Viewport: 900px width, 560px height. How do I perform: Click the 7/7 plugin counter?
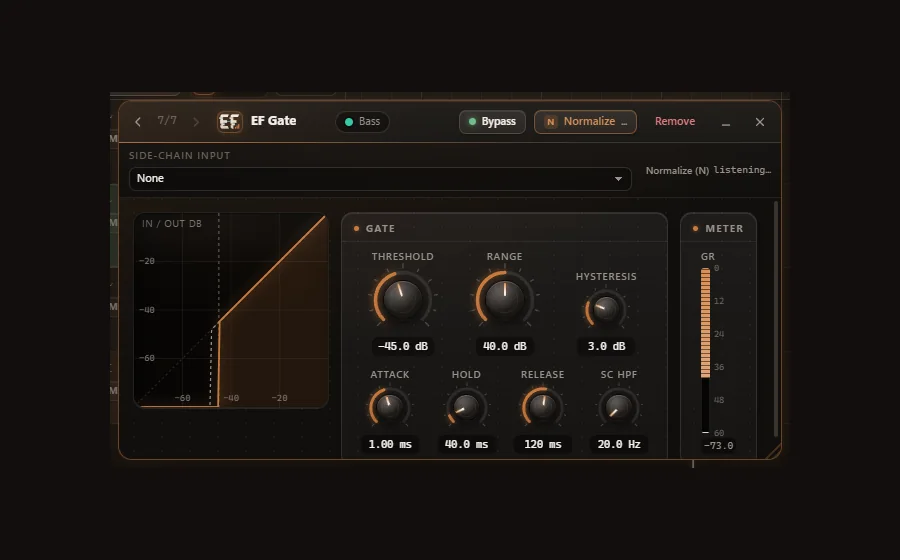[167, 120]
